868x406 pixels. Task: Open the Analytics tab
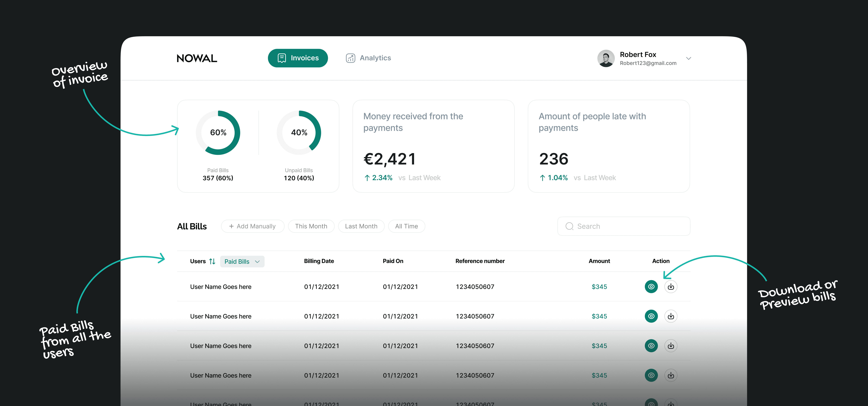coord(368,58)
